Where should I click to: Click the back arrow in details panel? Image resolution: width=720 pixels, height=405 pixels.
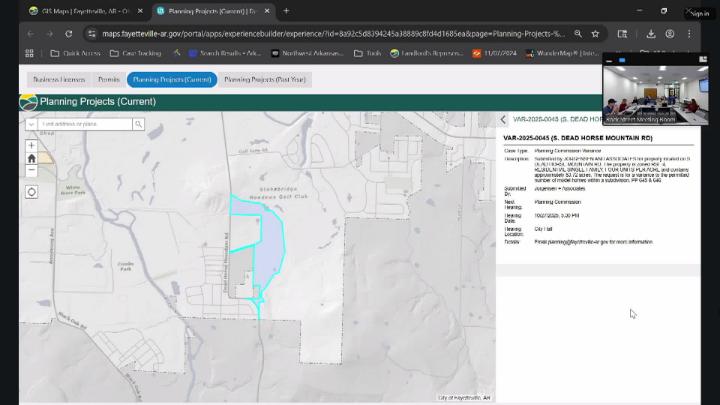point(504,120)
